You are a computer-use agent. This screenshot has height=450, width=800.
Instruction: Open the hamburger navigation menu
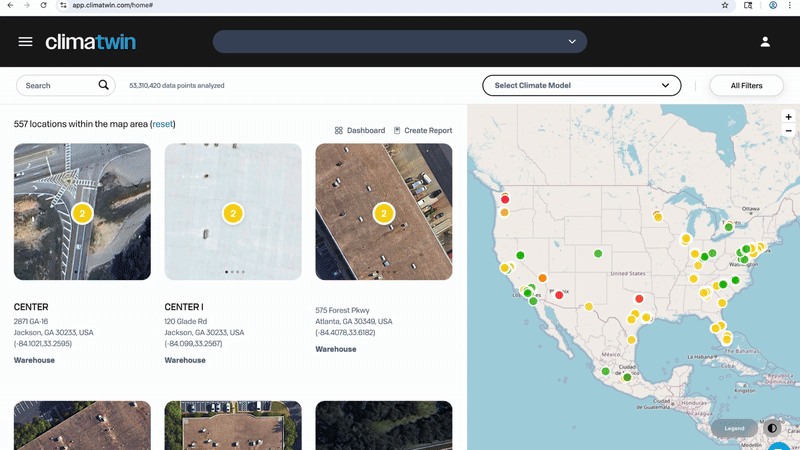pos(26,42)
